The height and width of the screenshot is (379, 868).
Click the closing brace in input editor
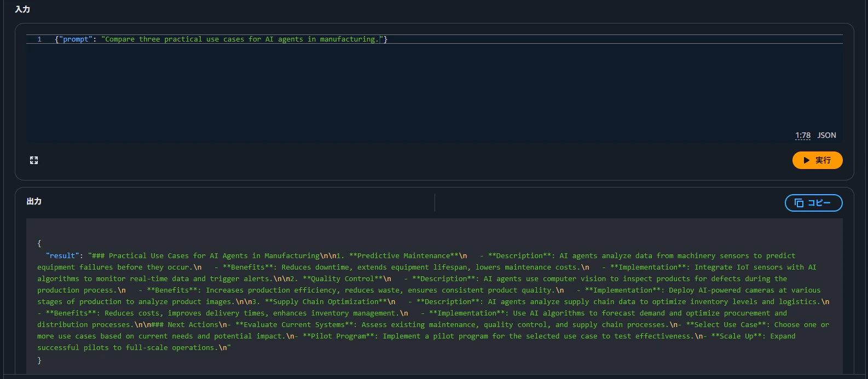386,39
